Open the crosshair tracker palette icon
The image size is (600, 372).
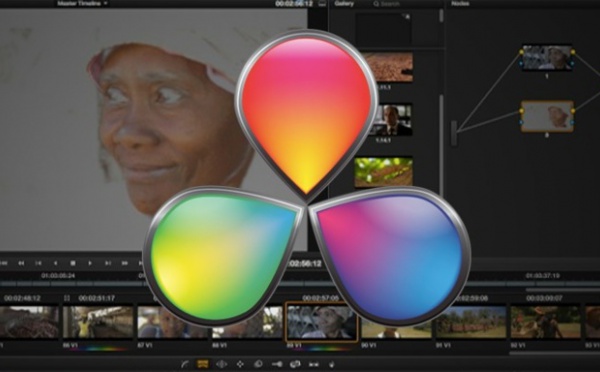pyautogui.click(x=240, y=364)
